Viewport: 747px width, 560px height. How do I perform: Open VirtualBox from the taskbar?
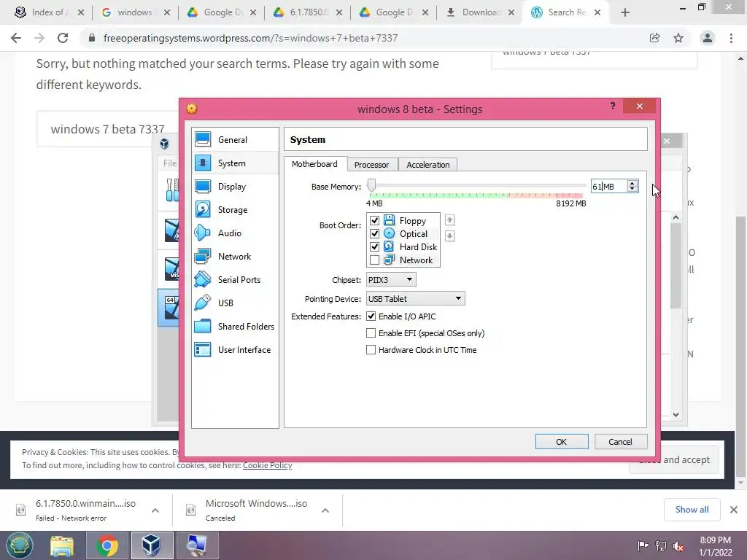(151, 545)
